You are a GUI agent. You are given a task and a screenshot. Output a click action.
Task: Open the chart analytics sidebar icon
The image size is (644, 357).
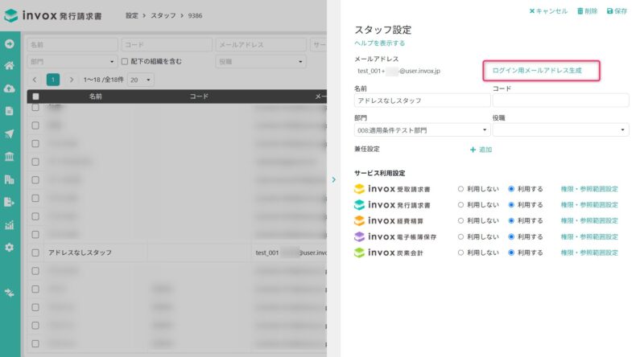(x=10, y=225)
